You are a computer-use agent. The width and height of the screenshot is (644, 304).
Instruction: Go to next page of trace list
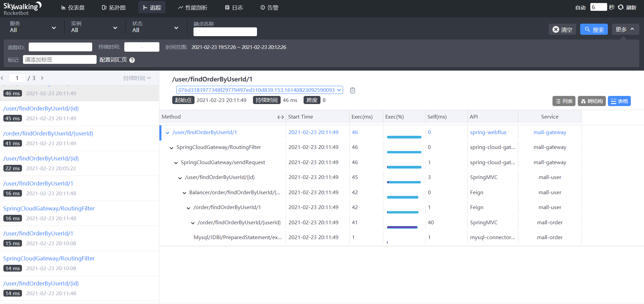tap(42, 78)
